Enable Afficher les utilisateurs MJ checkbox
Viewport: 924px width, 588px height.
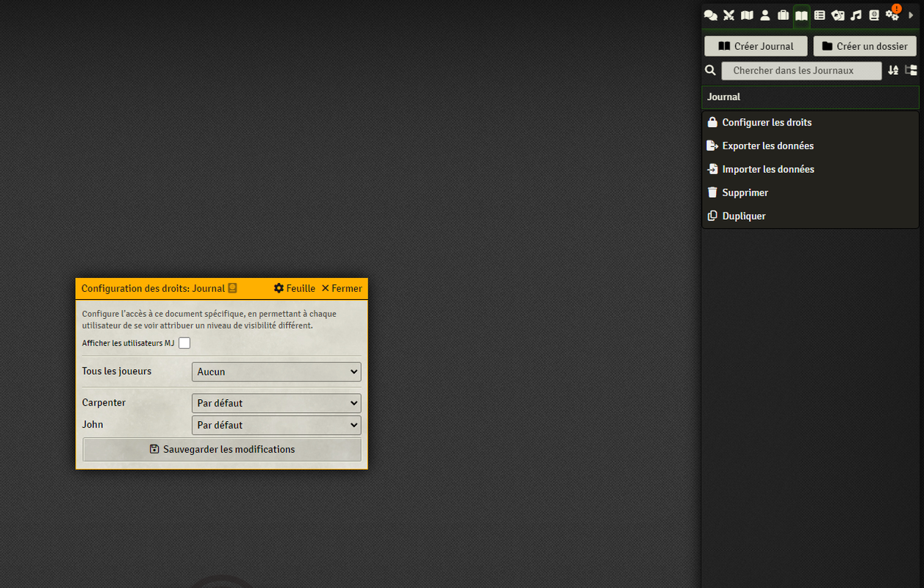[x=185, y=343]
